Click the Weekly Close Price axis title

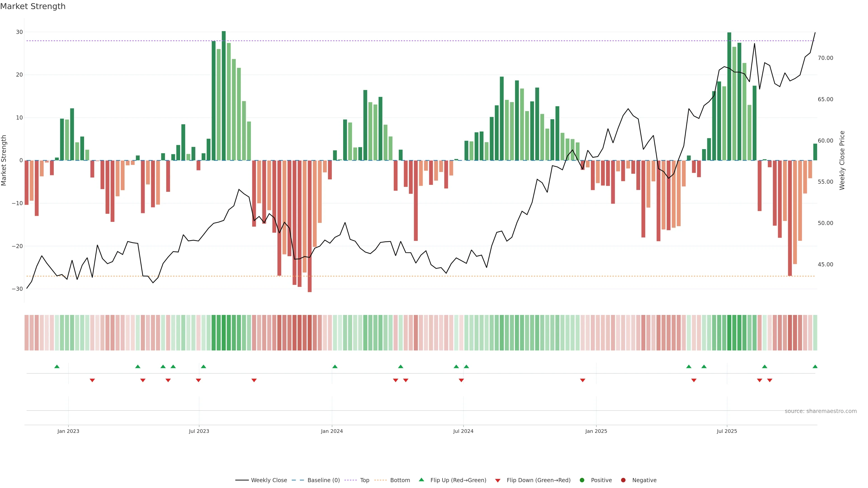click(x=842, y=160)
